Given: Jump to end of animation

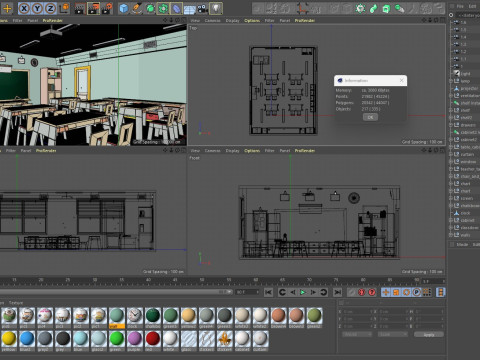Looking at the screenshot, I should [x=337, y=292].
